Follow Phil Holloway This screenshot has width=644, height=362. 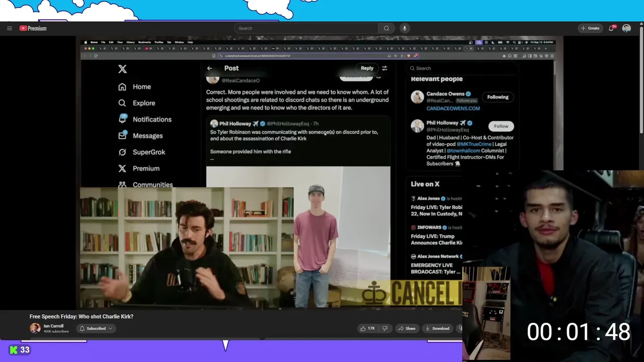pyautogui.click(x=501, y=126)
